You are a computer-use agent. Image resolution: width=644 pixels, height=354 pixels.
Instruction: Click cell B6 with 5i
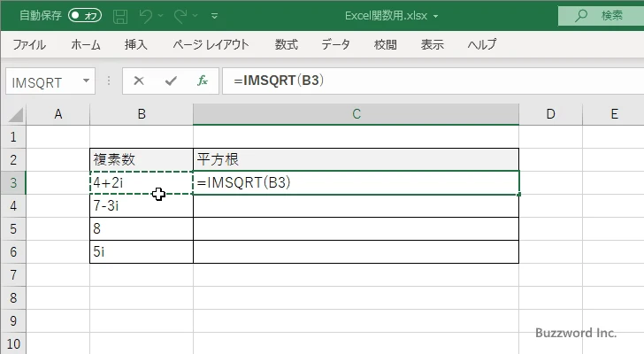(x=142, y=251)
